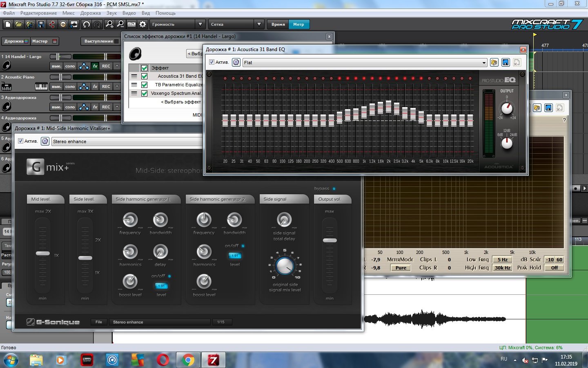Save the project with the floppy disk icon
588x368 pixels.
click(x=41, y=25)
